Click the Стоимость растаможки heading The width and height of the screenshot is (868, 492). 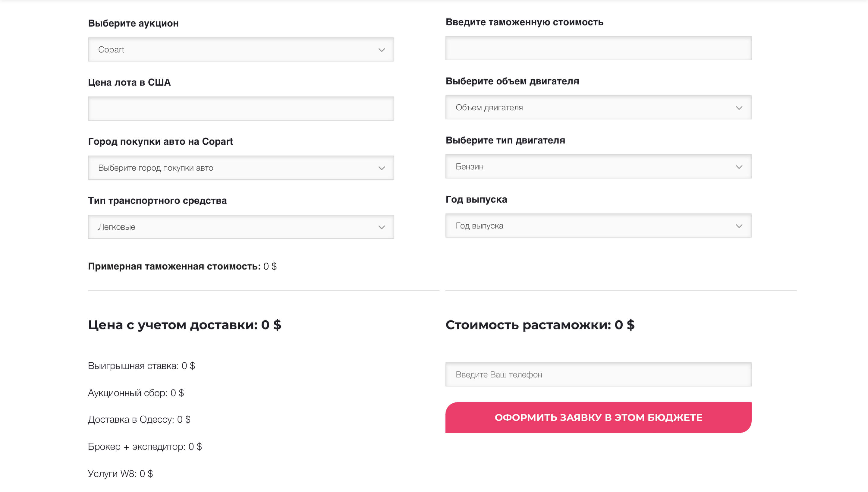(x=540, y=325)
